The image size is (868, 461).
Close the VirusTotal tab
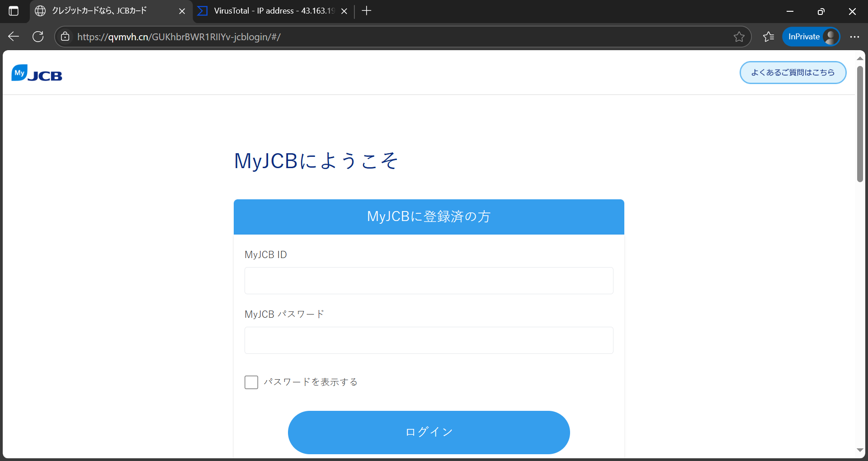[344, 11]
